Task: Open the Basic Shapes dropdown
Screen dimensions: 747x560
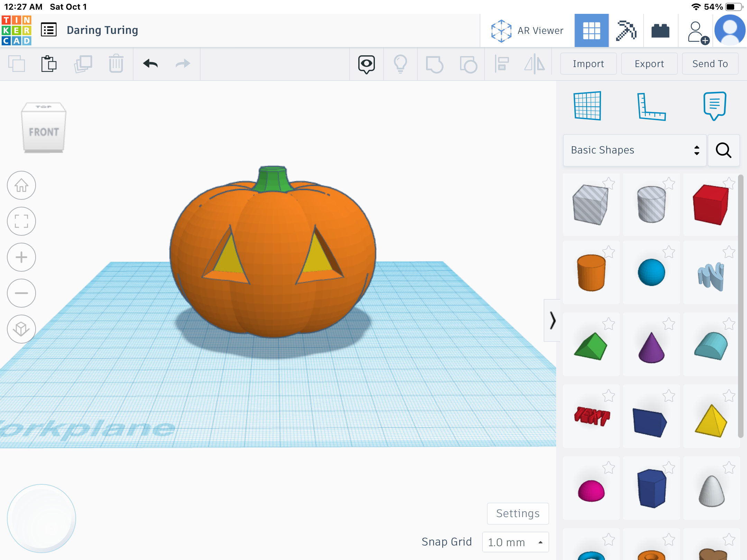Action: (x=635, y=150)
